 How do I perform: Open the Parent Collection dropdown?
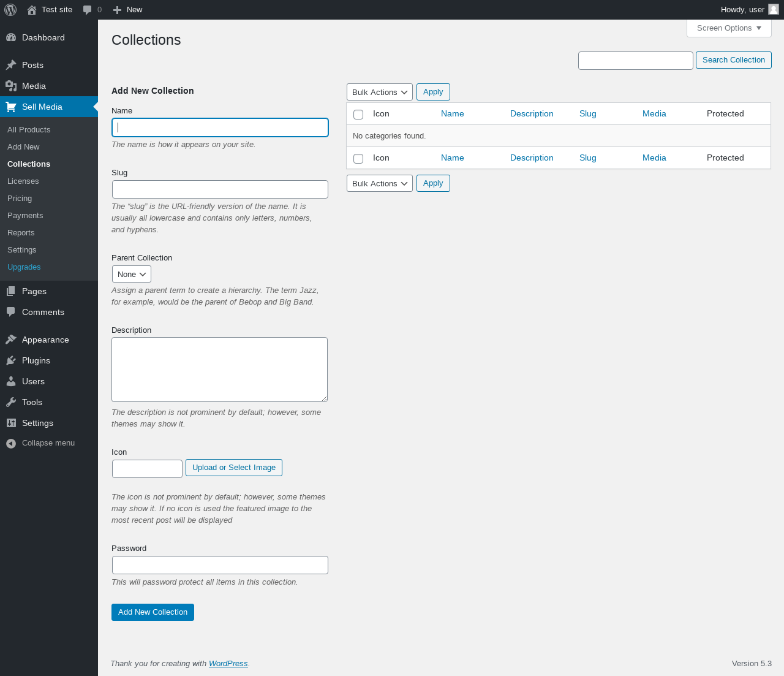tap(132, 274)
